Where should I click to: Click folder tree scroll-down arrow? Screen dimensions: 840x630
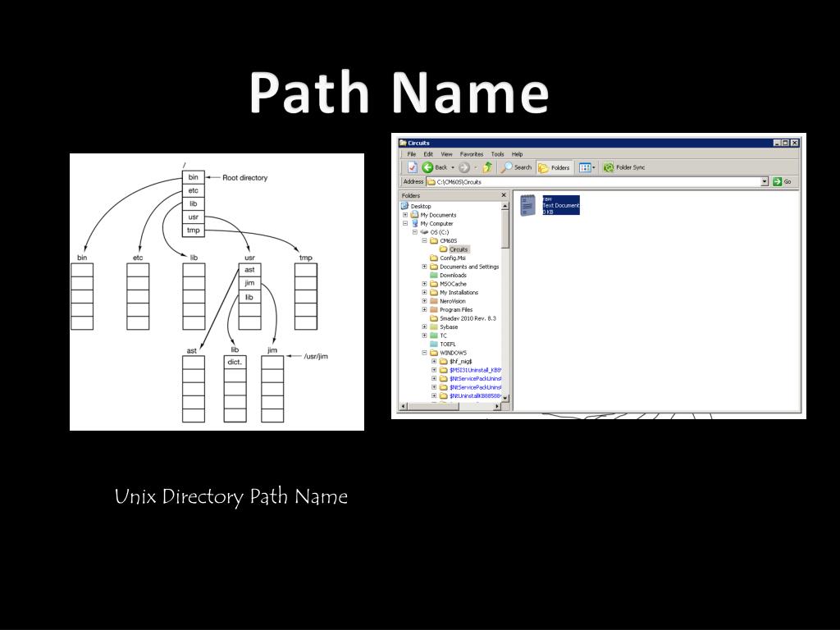click(x=504, y=398)
